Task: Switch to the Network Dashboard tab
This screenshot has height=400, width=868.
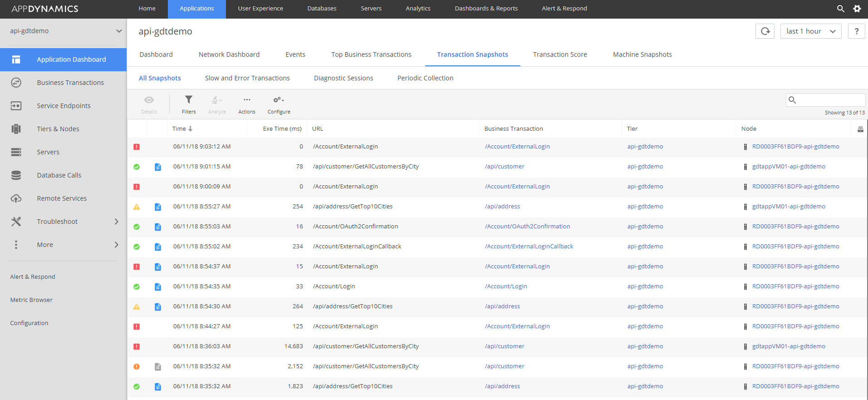Action: pos(229,54)
